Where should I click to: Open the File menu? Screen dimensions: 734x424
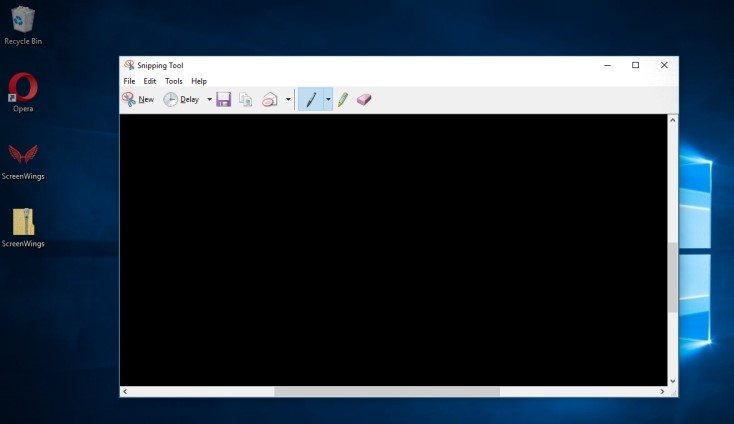pos(129,81)
